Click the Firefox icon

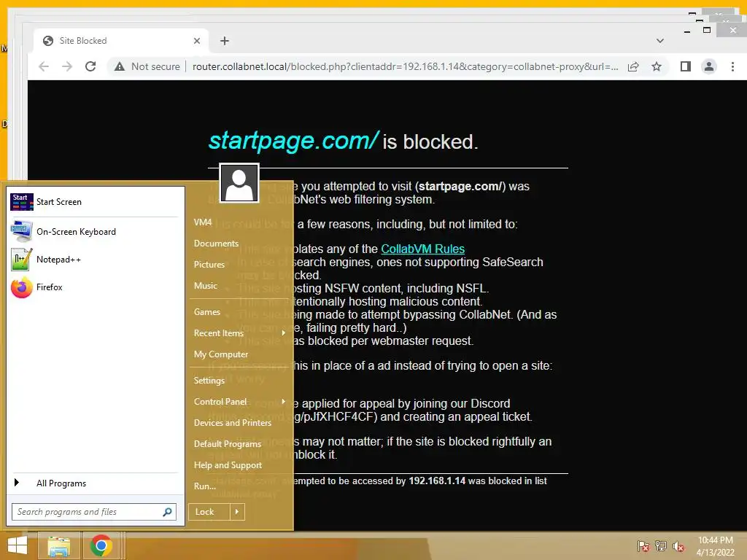[22, 287]
